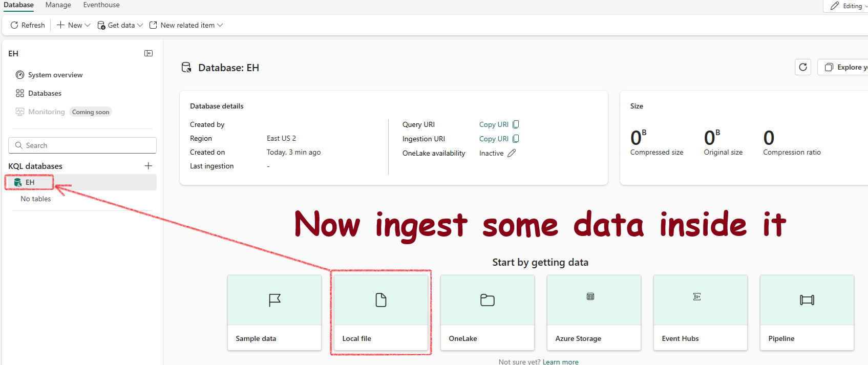Click the Database: EH title
The height and width of the screenshot is (365, 868).
tap(228, 68)
